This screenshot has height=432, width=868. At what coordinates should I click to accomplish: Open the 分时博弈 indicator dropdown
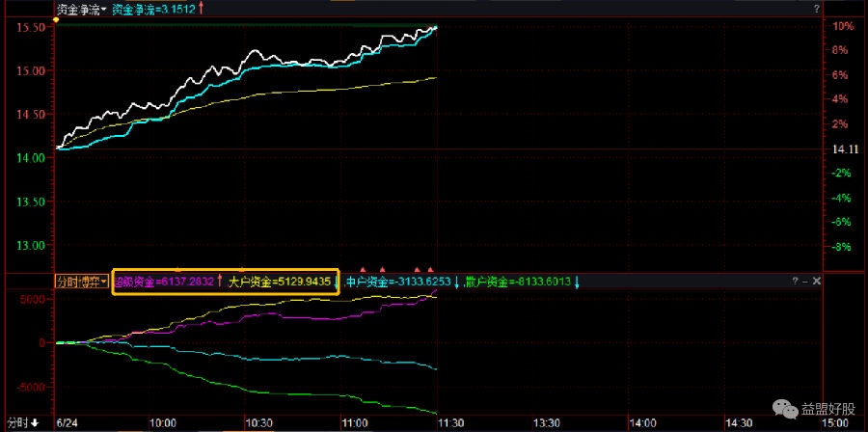pos(82,282)
